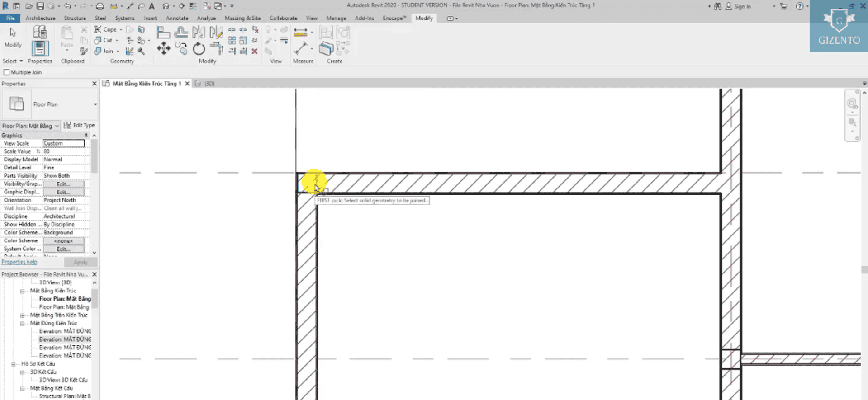Click System Color Edit button
This screenshot has width=868, height=400.
pos(63,249)
